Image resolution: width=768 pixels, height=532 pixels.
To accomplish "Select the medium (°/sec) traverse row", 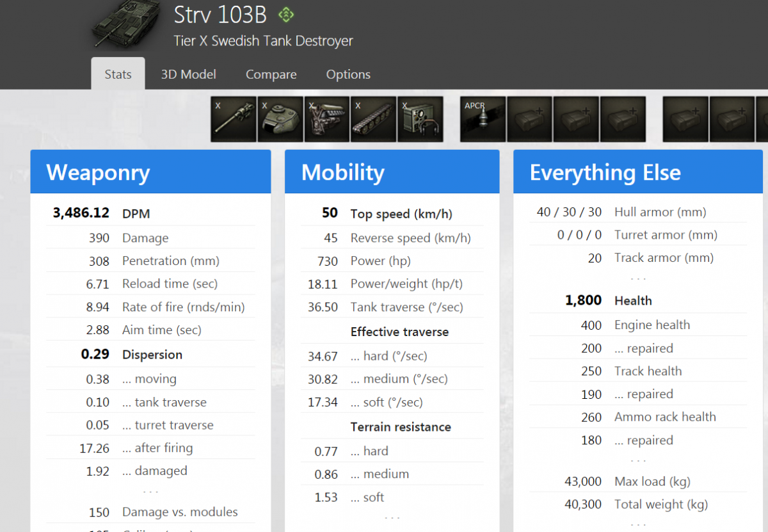I will pyautogui.click(x=392, y=379).
